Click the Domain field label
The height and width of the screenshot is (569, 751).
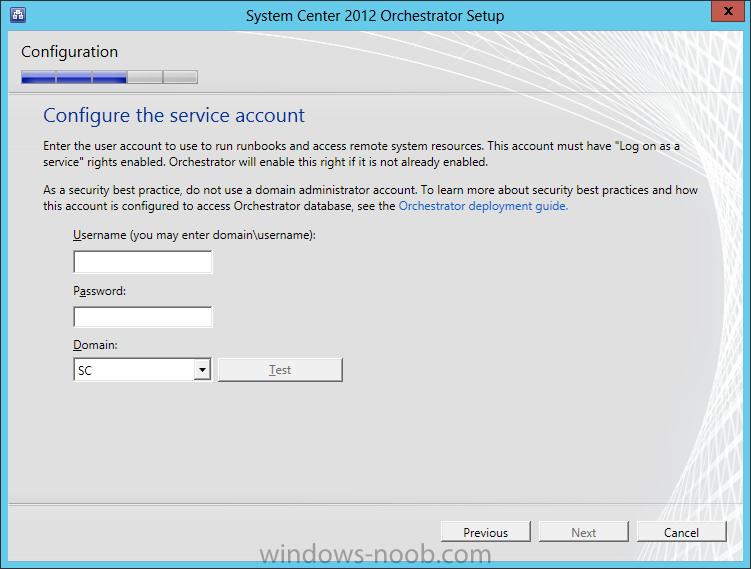point(95,345)
